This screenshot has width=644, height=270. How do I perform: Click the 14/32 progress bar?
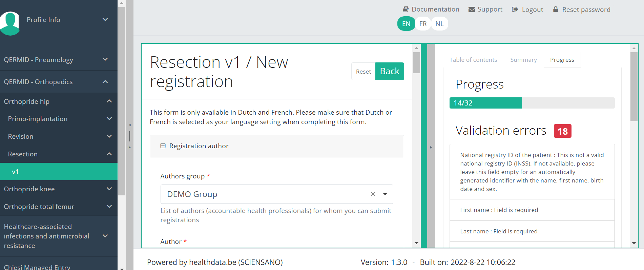click(x=532, y=103)
